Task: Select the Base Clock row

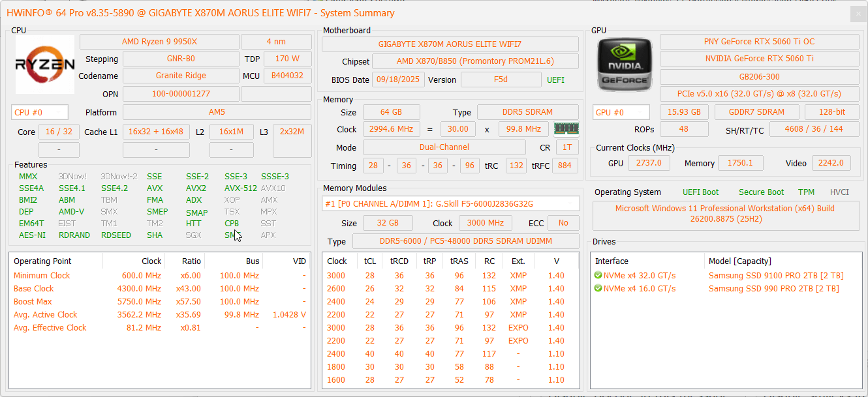Action: [x=160, y=288]
